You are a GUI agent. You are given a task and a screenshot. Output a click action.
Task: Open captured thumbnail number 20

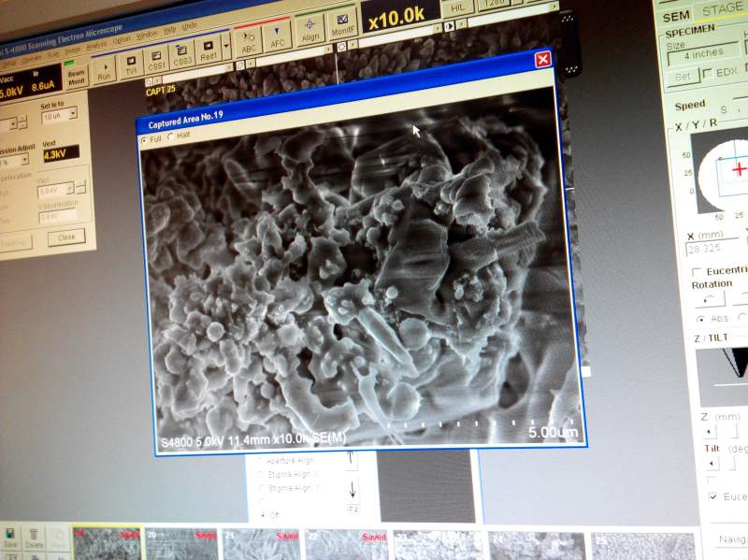181,544
